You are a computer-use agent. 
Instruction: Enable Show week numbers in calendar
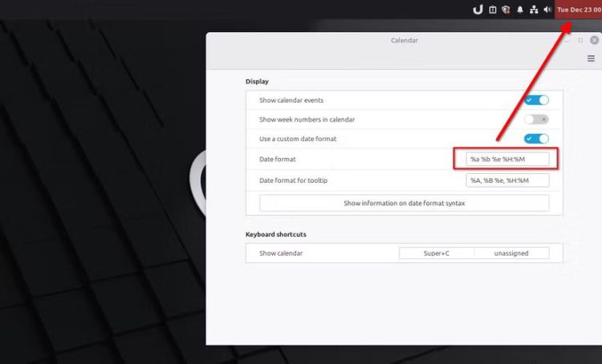(x=536, y=119)
